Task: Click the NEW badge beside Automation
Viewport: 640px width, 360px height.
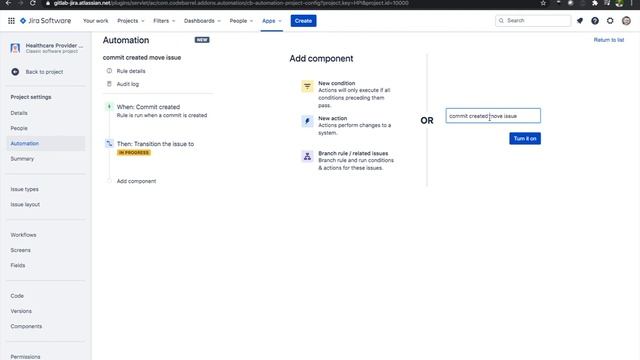Action: [202, 40]
